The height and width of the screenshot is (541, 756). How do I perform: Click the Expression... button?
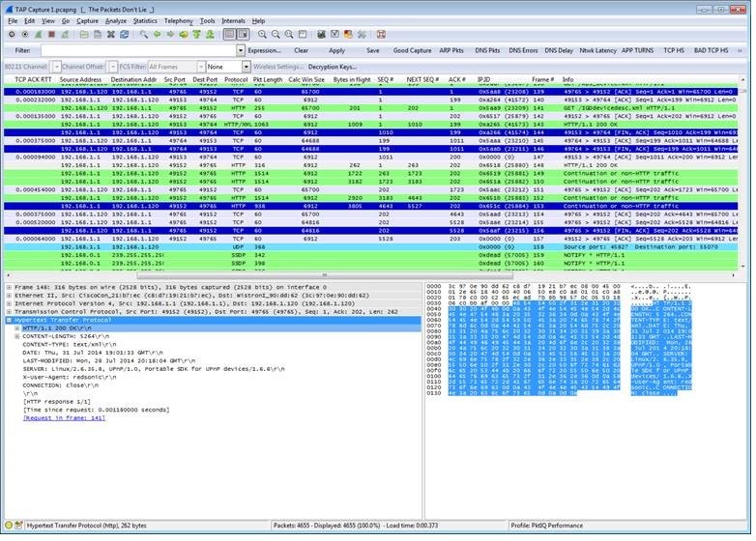[x=265, y=50]
